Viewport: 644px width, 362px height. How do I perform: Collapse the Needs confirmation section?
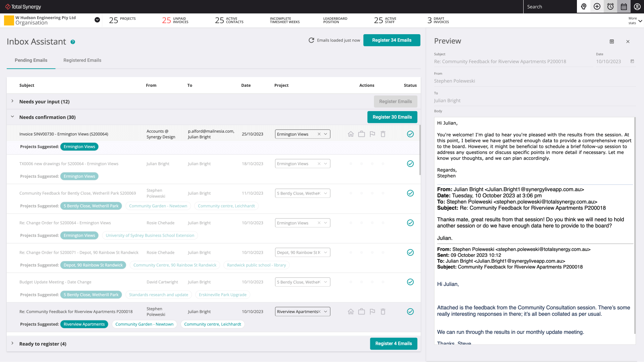[x=12, y=117]
